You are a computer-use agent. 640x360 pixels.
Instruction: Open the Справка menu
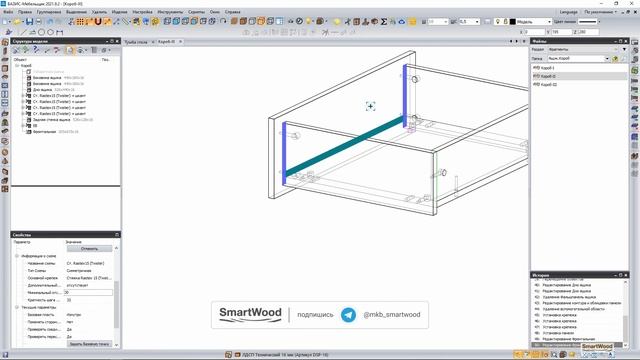coord(233,12)
